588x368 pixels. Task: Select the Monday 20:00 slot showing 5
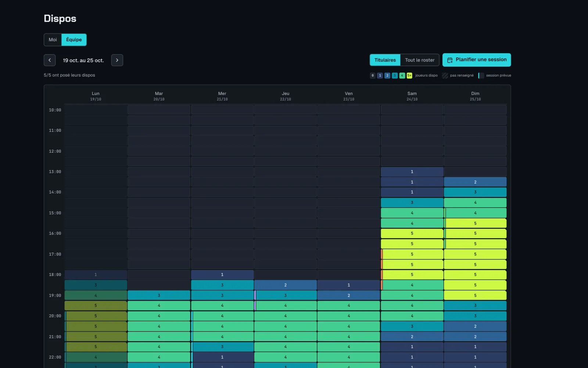click(96, 316)
